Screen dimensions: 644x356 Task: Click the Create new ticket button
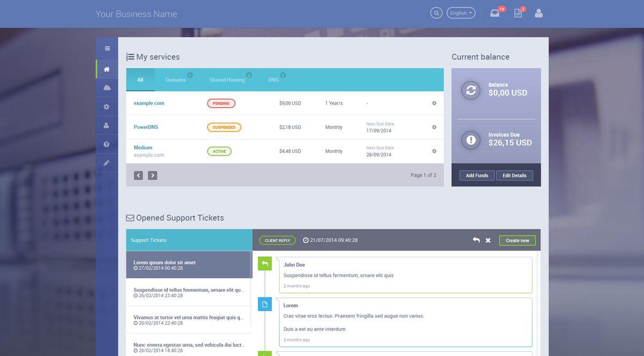517,240
